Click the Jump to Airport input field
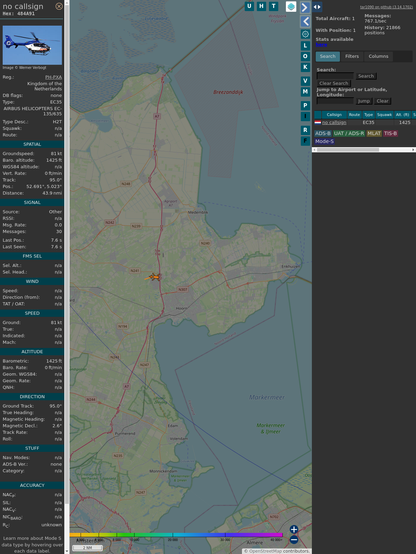The image size is (416, 554). pyautogui.click(x=335, y=101)
